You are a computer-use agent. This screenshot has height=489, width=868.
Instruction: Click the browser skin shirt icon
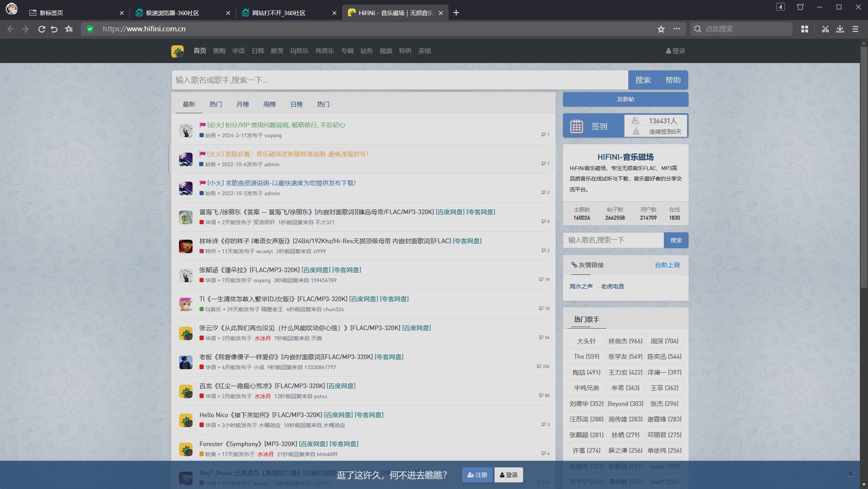point(800,7)
